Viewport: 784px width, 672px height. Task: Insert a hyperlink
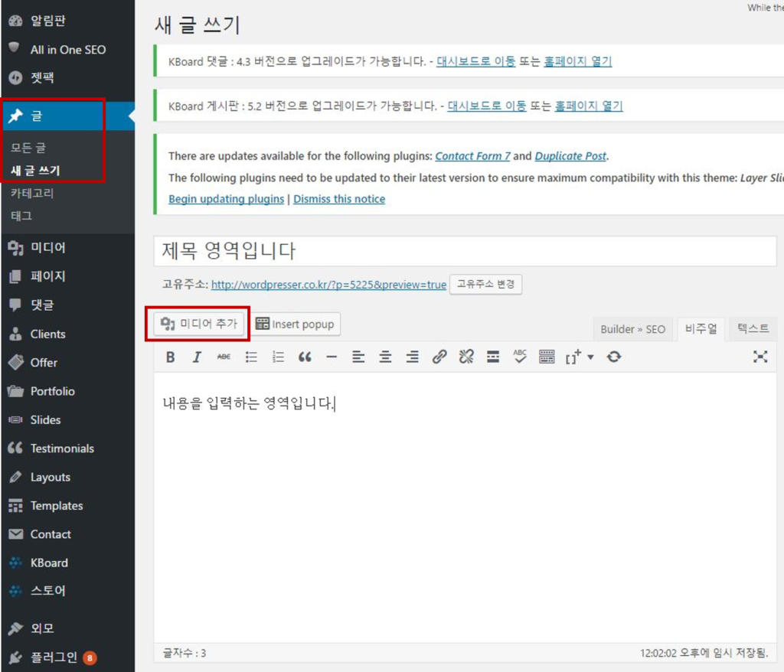point(439,357)
